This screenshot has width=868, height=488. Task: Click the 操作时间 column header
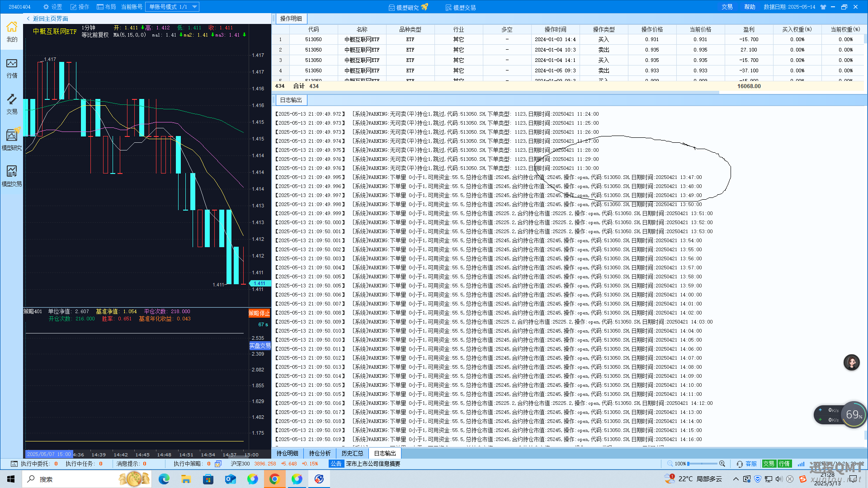coord(555,29)
